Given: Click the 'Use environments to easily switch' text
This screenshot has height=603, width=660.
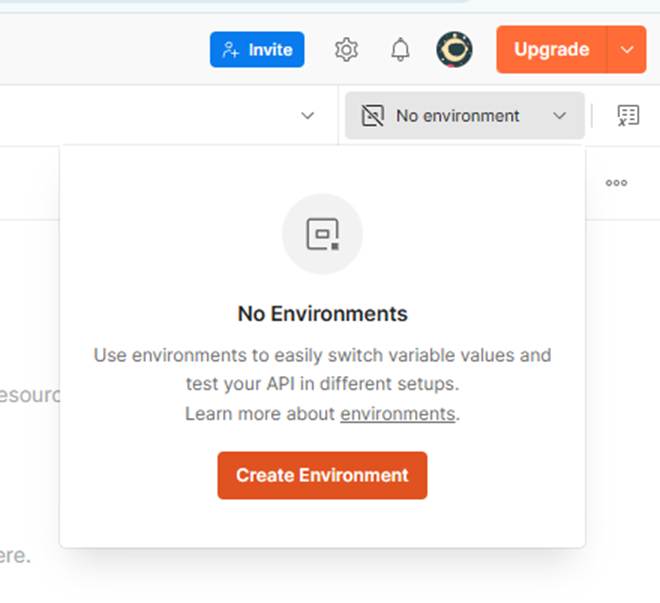Looking at the screenshot, I should [x=322, y=355].
